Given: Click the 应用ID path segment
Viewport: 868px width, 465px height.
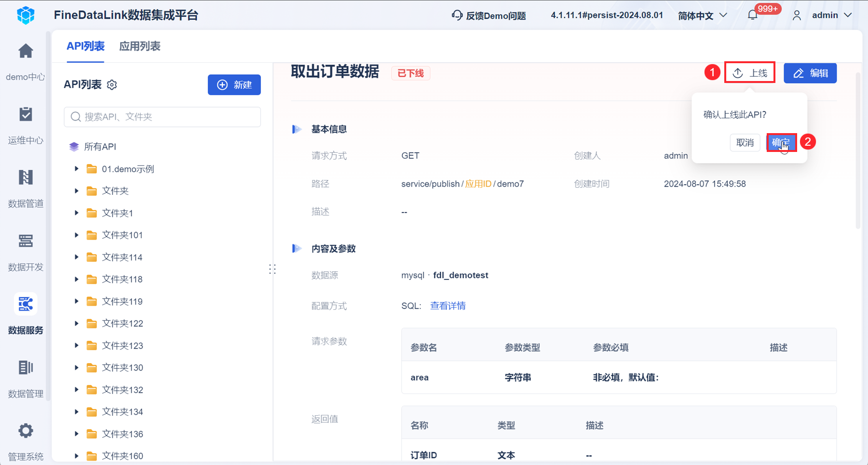Looking at the screenshot, I should coord(478,184).
